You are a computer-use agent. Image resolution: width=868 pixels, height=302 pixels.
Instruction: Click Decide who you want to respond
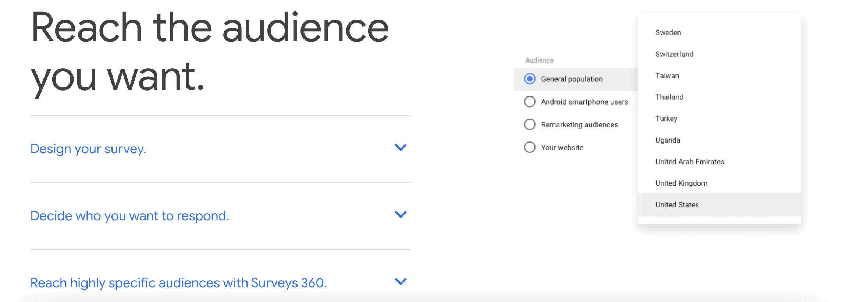tap(129, 216)
